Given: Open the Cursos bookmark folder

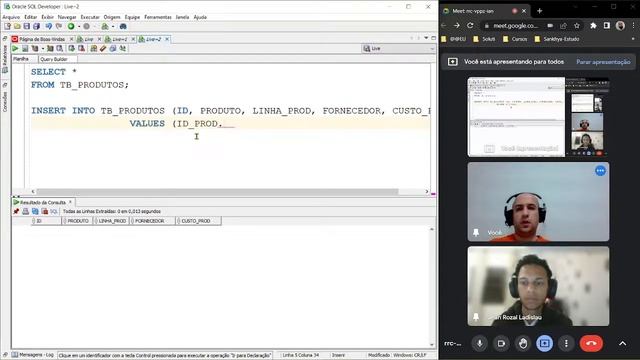Looking at the screenshot, I should pyautogui.click(x=515, y=39).
